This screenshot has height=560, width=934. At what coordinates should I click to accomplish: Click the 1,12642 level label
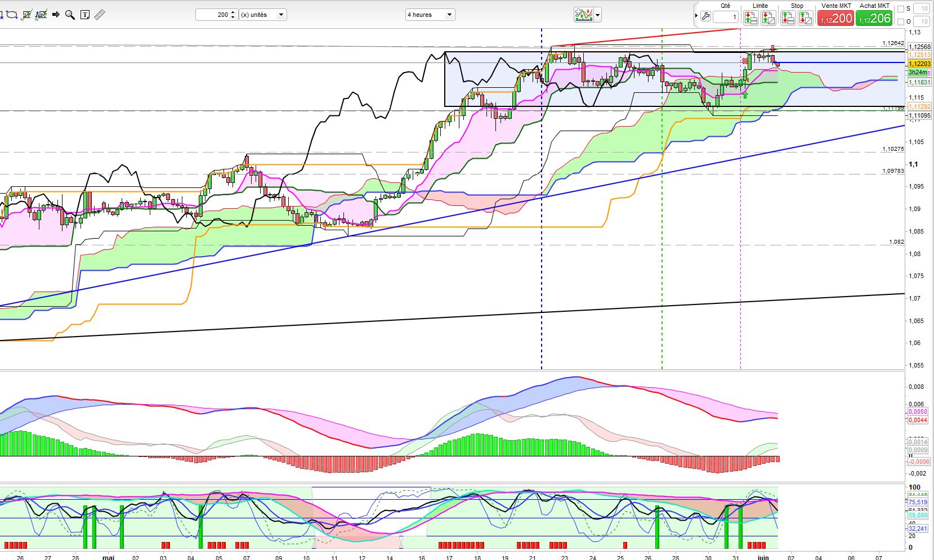[893, 43]
